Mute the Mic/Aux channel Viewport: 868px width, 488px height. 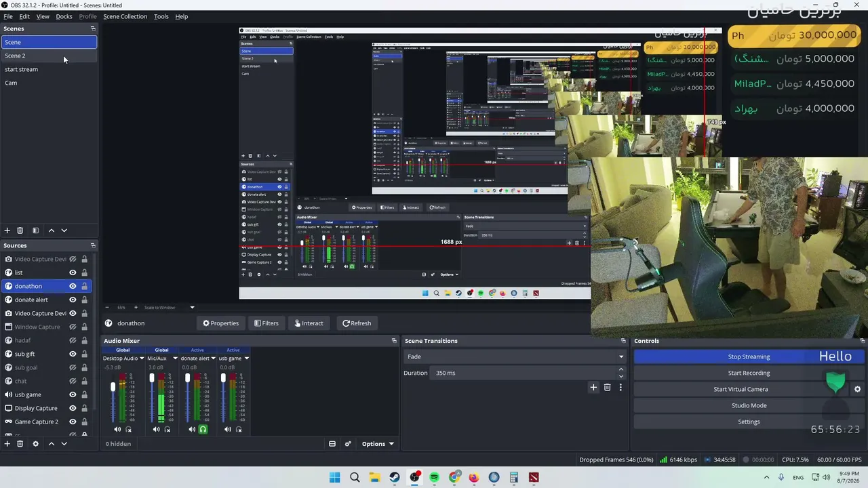[x=156, y=429]
